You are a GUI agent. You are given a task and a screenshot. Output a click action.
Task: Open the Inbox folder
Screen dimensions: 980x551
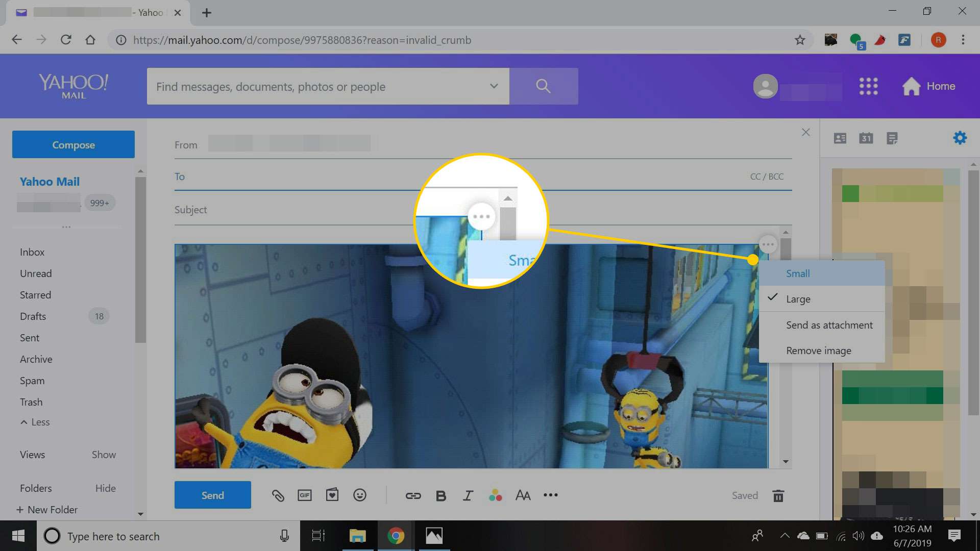coord(32,252)
